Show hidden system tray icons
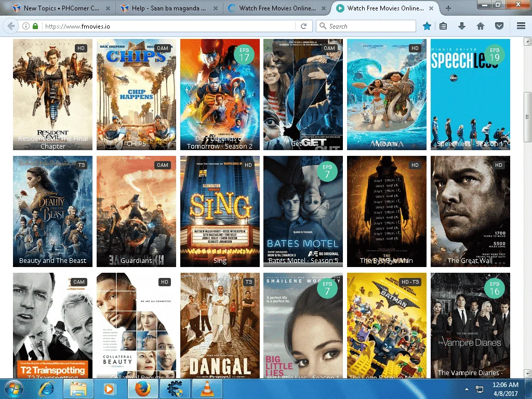 pyautogui.click(x=467, y=389)
